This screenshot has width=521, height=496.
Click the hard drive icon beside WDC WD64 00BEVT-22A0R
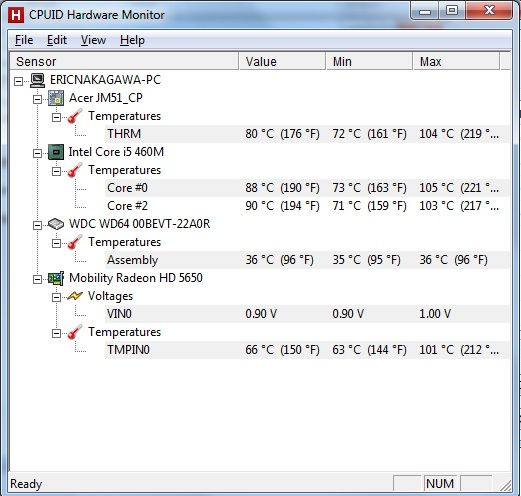[x=56, y=224]
